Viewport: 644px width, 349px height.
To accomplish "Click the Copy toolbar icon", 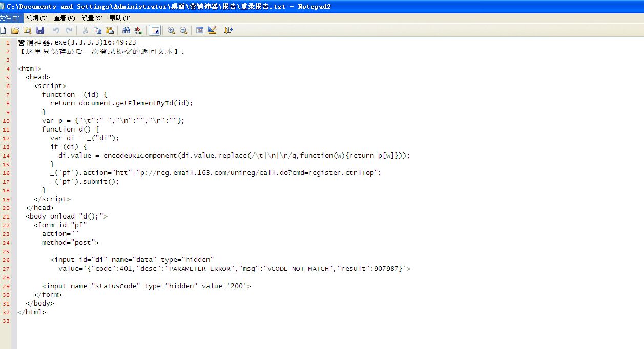I will pos(97,31).
